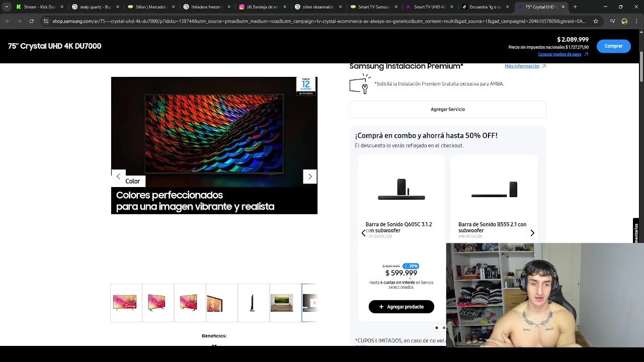Click the shop.samsung.com address bar
Image resolution: width=644 pixels, height=362 pixels.
[318, 21]
